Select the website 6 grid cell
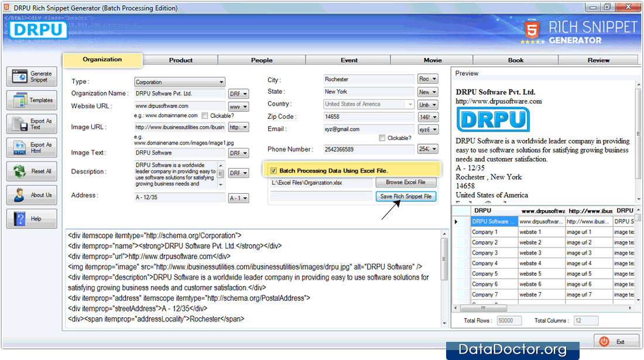 [x=542, y=284]
